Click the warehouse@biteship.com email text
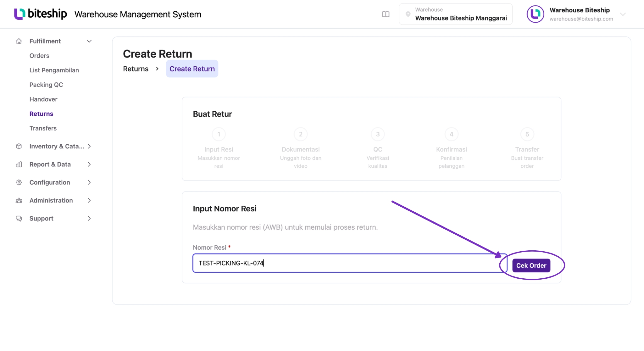Image resolution: width=644 pixels, height=351 pixels. [x=581, y=19]
